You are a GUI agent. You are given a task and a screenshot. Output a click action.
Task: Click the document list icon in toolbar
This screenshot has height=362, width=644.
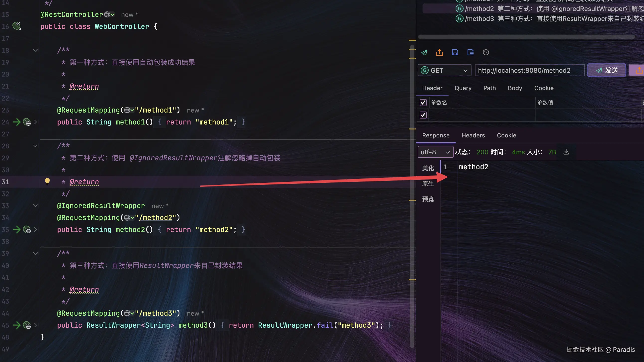[x=471, y=53]
